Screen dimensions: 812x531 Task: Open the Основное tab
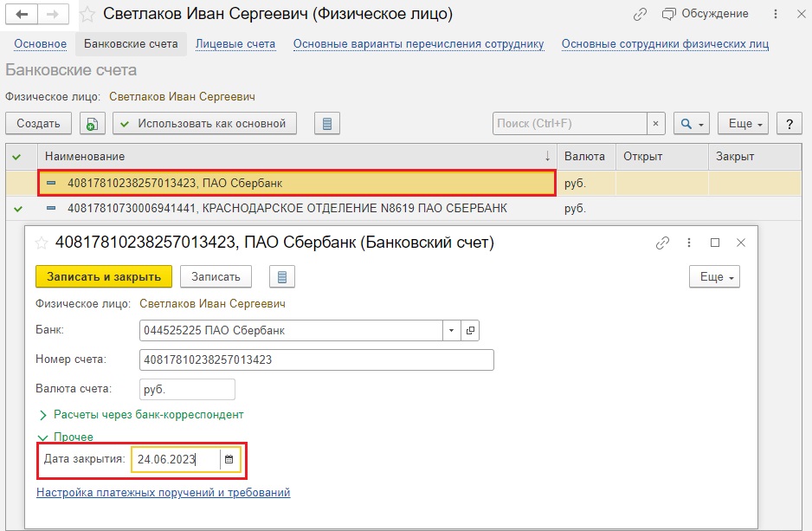41,44
